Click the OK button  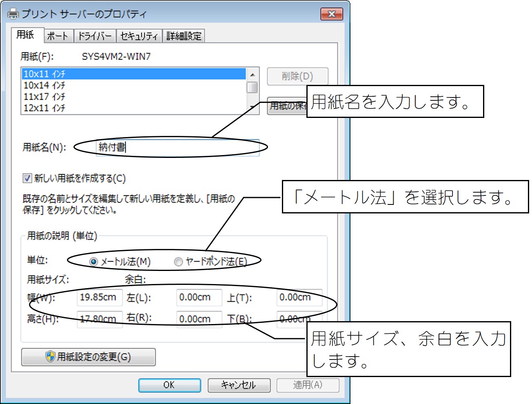click(x=169, y=385)
